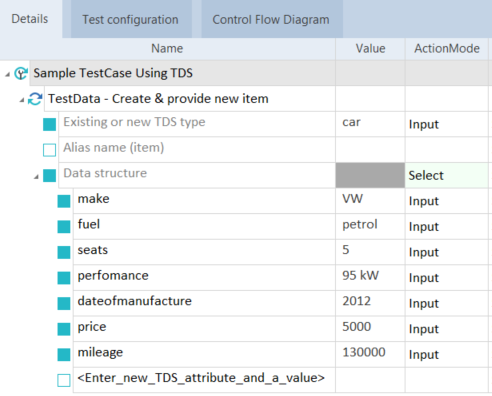The height and width of the screenshot is (396, 492).
Task: Collapse the Data structure node
Action: tap(36, 177)
